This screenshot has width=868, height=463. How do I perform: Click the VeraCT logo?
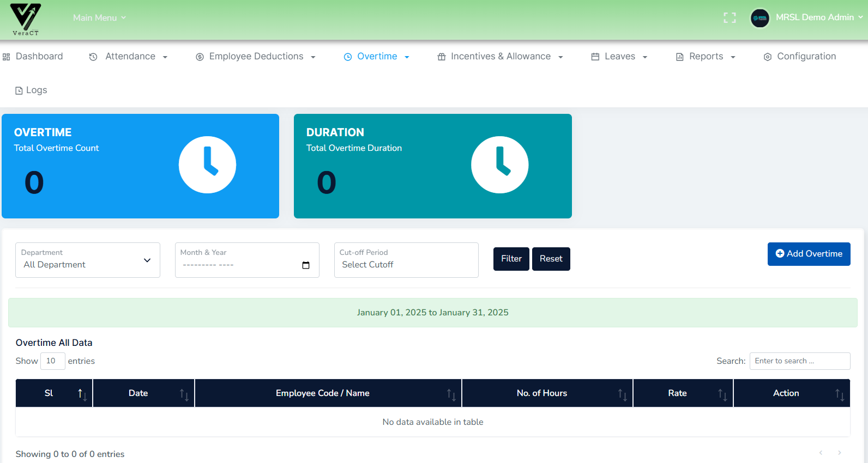[26, 19]
